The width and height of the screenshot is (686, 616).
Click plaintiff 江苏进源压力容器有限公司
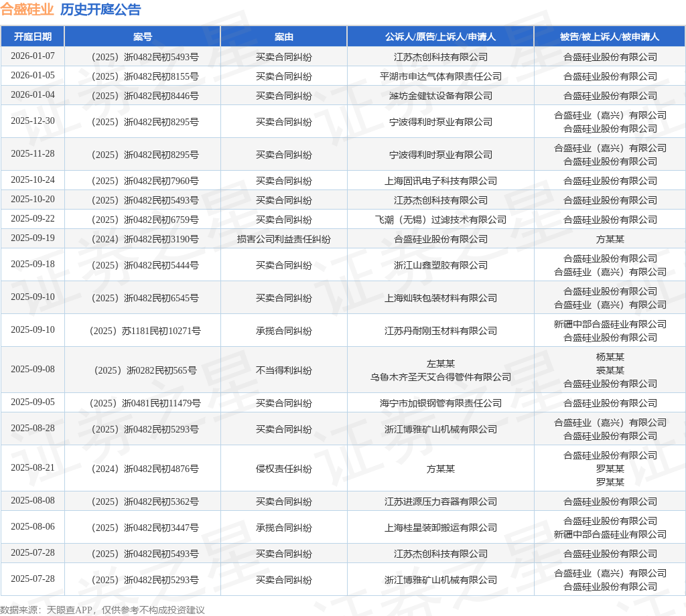click(441, 502)
